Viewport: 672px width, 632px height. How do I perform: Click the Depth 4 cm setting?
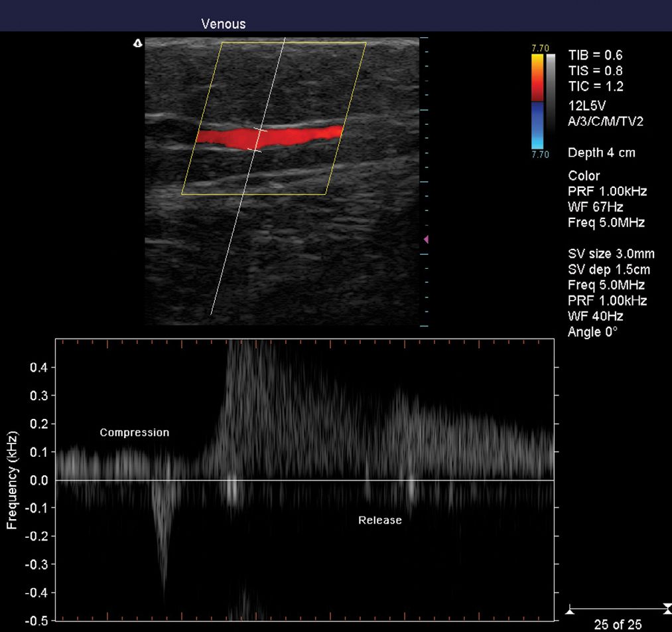(602, 153)
